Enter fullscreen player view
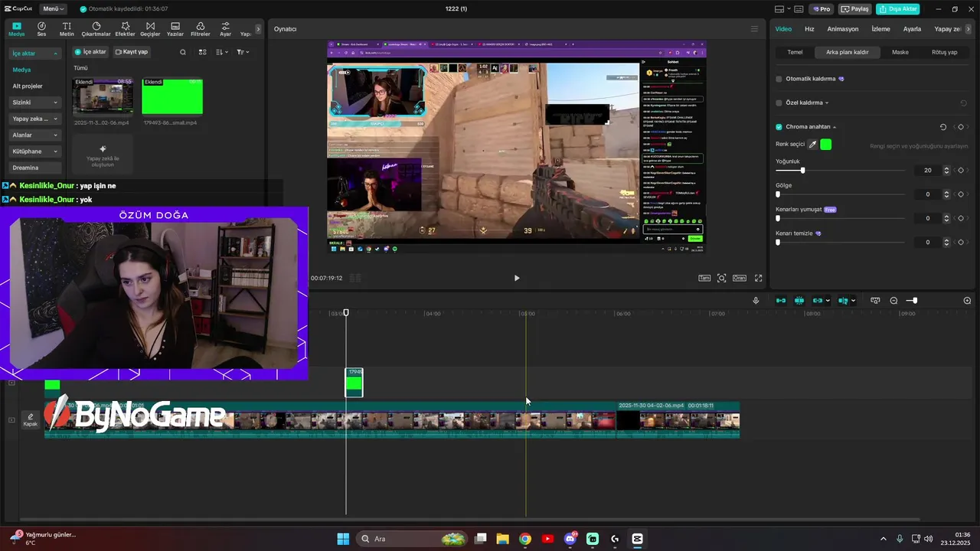Viewport: 980px width, 551px height. click(x=759, y=279)
